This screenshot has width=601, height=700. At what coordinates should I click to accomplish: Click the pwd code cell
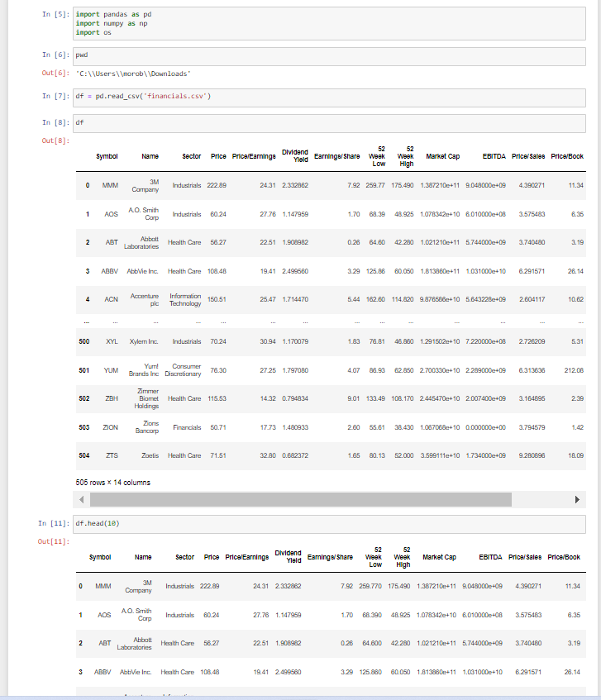click(x=329, y=57)
